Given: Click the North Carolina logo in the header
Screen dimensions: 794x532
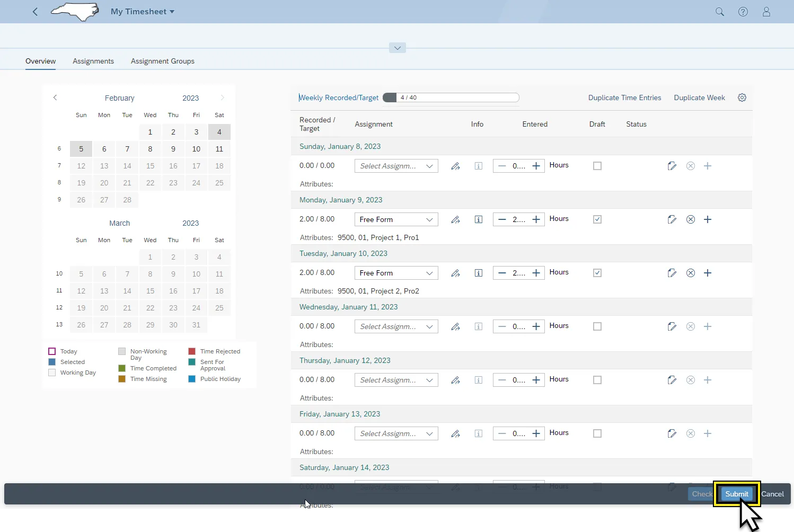Looking at the screenshot, I should click(75, 11).
